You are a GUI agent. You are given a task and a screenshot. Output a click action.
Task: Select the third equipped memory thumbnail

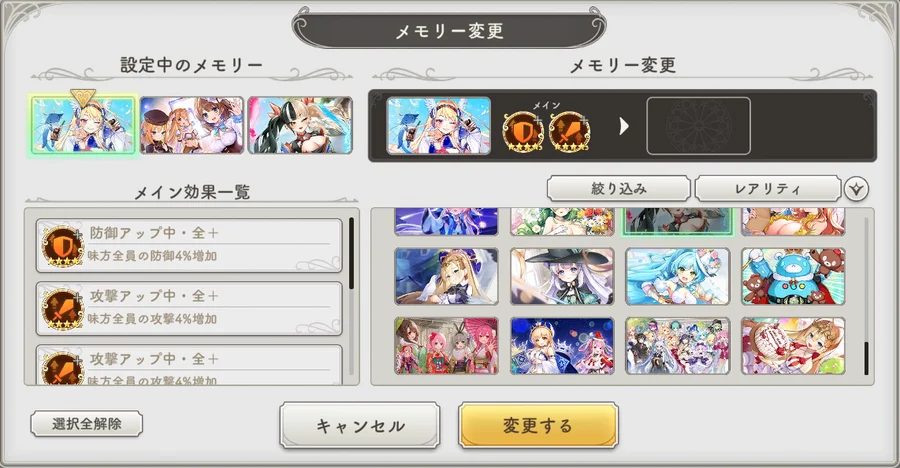(300, 125)
